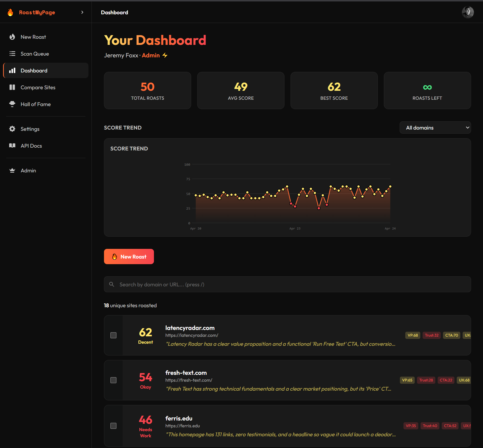Screen dimensions: 483x448
Task: Open API Docs book icon
Action: coord(12,146)
